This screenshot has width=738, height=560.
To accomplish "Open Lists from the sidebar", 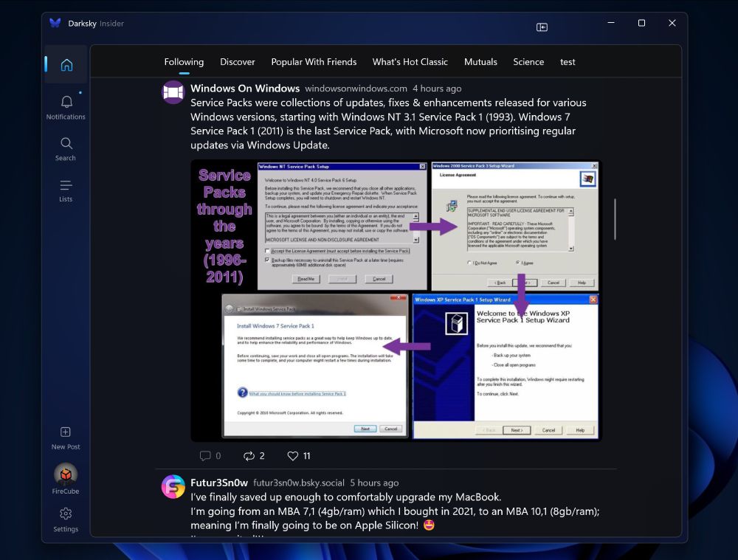I will (66, 190).
